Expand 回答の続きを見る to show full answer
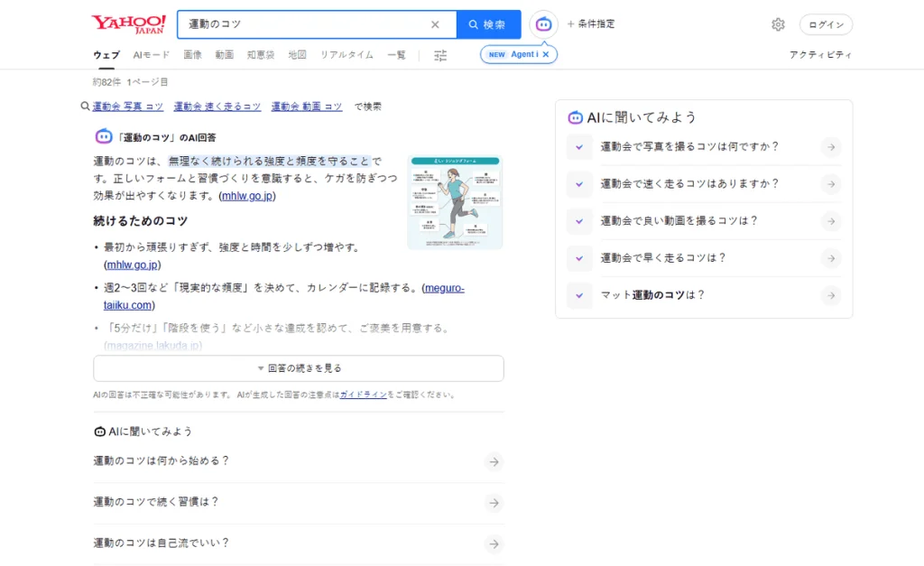Image resolution: width=924 pixels, height=566 pixels. click(x=298, y=368)
